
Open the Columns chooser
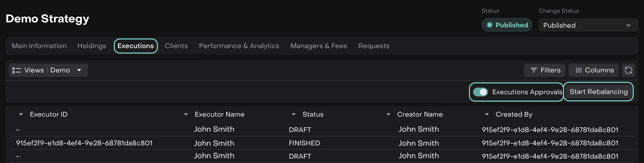593,70
